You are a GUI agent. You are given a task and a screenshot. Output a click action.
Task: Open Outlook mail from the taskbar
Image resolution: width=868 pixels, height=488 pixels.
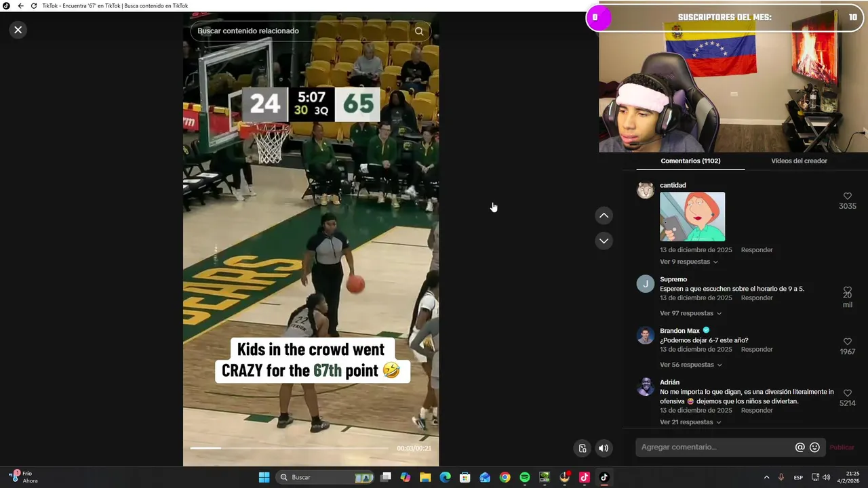coord(485,477)
